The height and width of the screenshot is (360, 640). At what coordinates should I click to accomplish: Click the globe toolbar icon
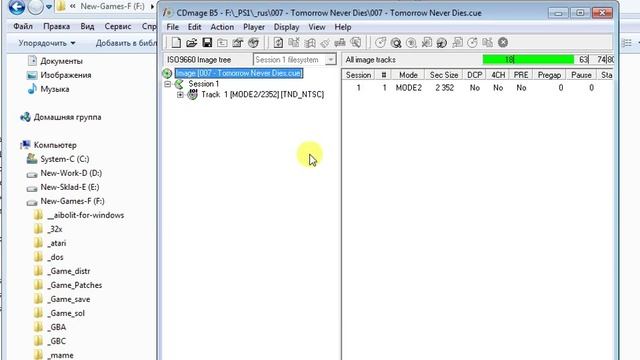click(x=253, y=42)
